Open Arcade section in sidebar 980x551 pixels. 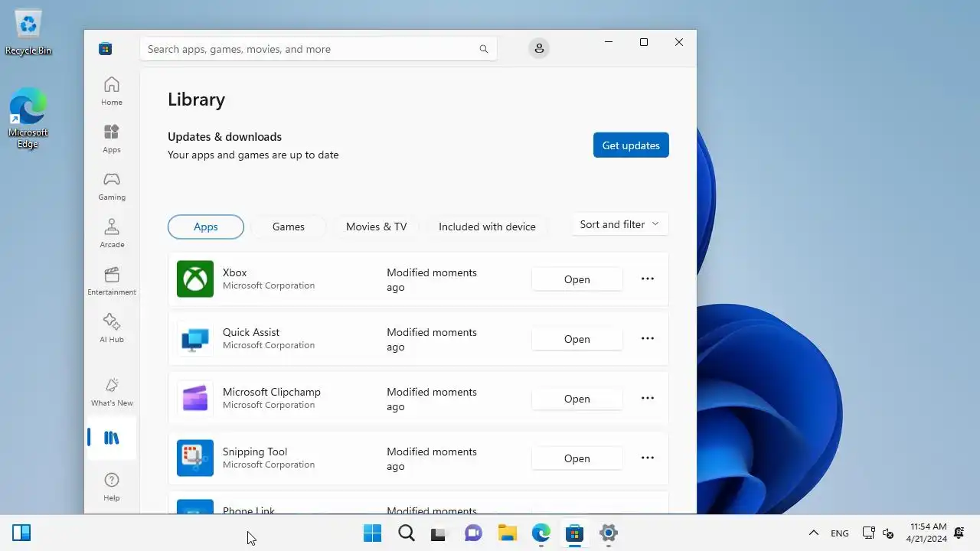[112, 233]
